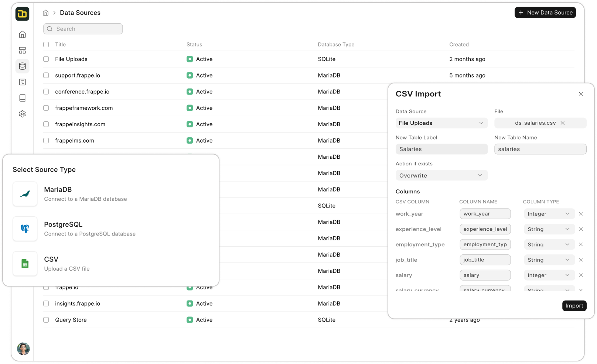Screen dimensions: 597x364
Task: Tick the insights.frappe.io row checkbox
Action: click(46, 303)
